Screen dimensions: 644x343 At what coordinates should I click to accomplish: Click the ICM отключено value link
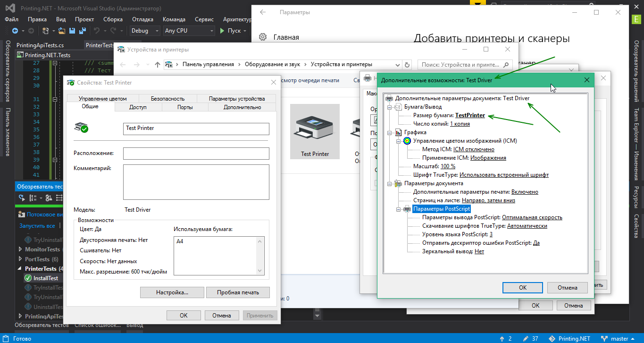474,149
